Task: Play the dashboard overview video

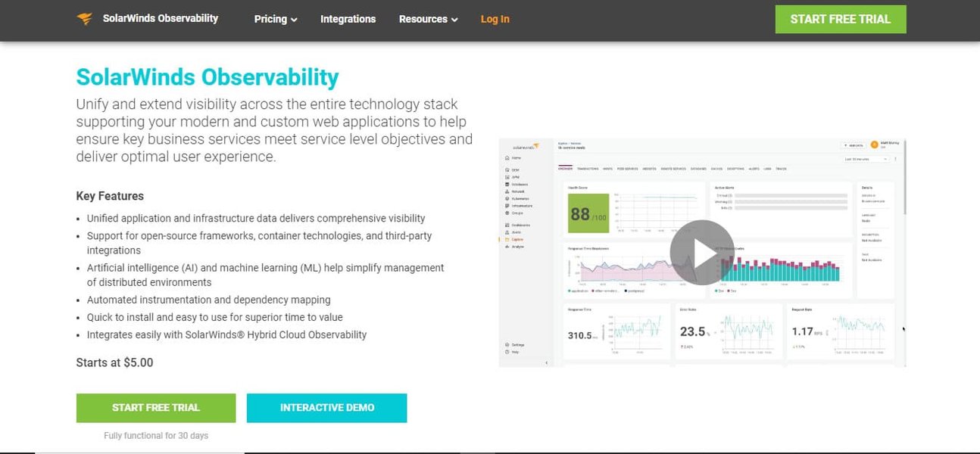Action: pyautogui.click(x=702, y=253)
